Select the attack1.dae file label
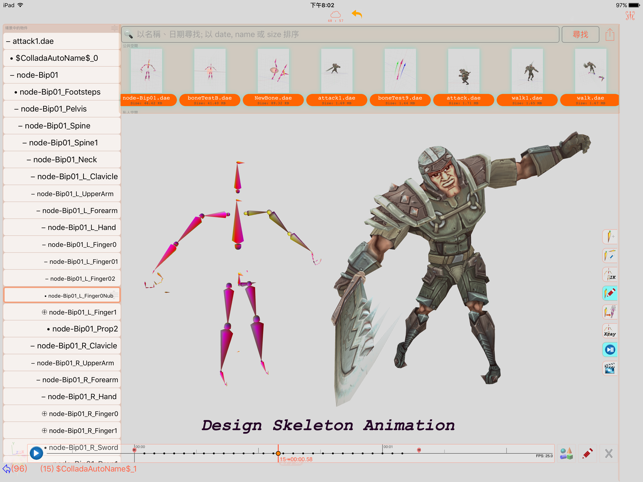The image size is (643, 482). [x=337, y=100]
